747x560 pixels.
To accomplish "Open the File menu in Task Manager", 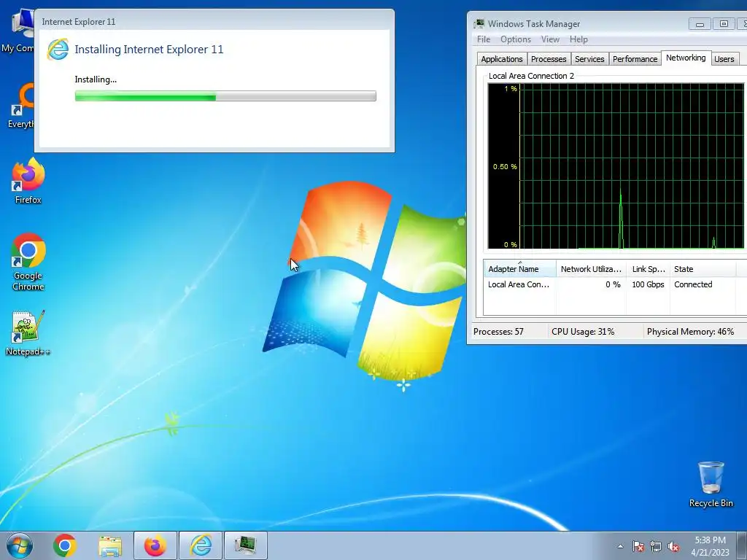I will 484,39.
